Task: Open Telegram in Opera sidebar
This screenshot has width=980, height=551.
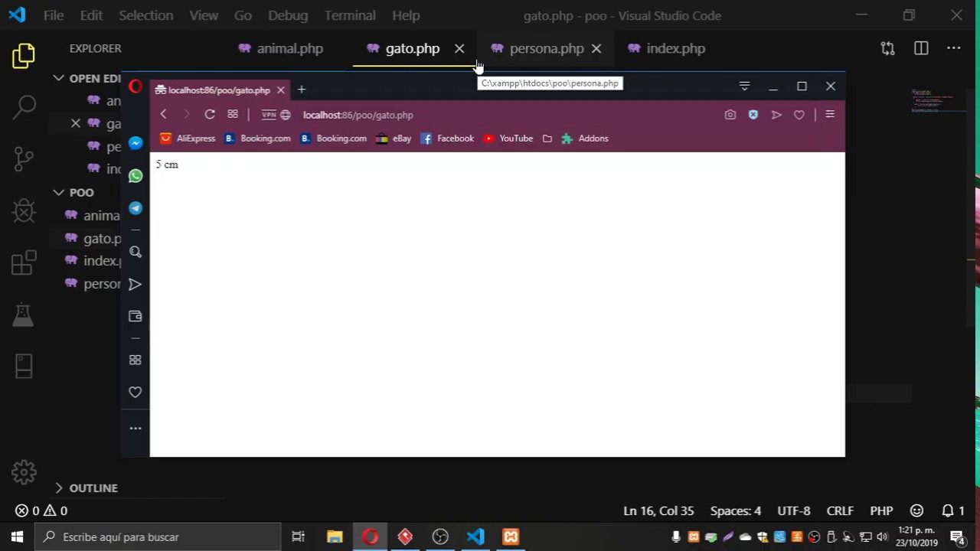Action: 136,208
